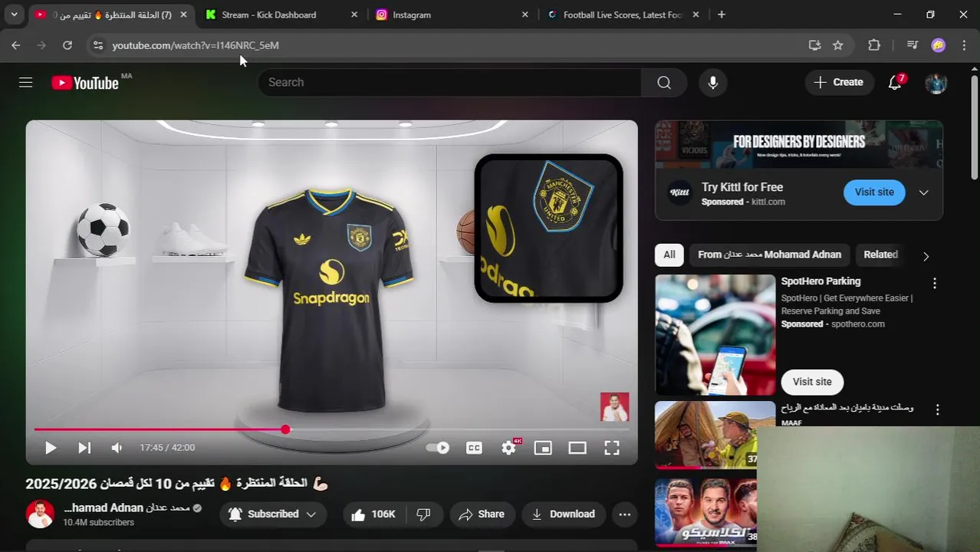Click the address bar URL
The image size is (980, 552).
click(x=196, y=45)
